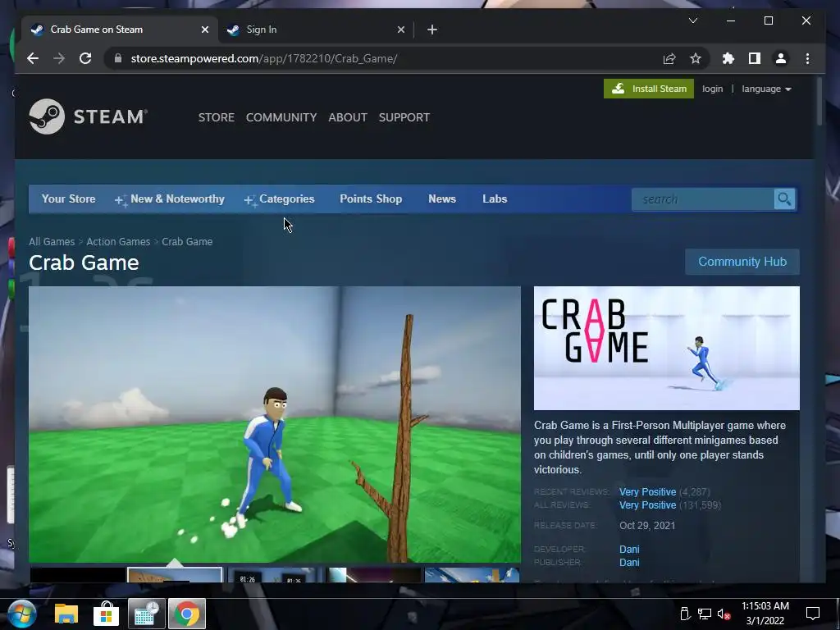Click the main gameplay video preview
Image resolution: width=840 pixels, height=630 pixels.
point(275,424)
